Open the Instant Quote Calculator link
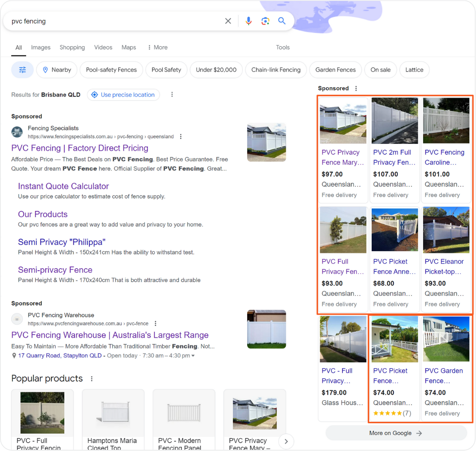476x451 pixels. 63,186
